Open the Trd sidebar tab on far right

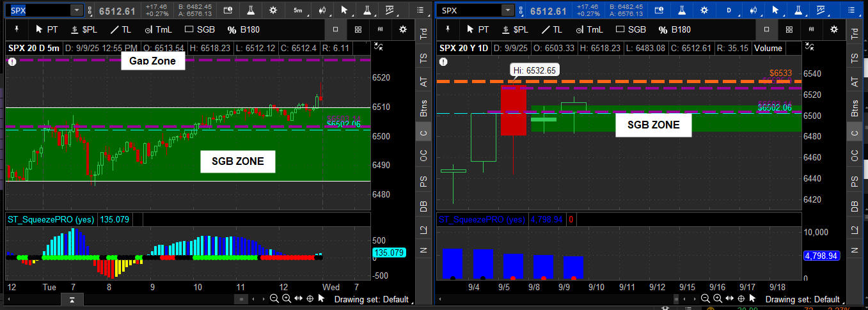[853, 35]
